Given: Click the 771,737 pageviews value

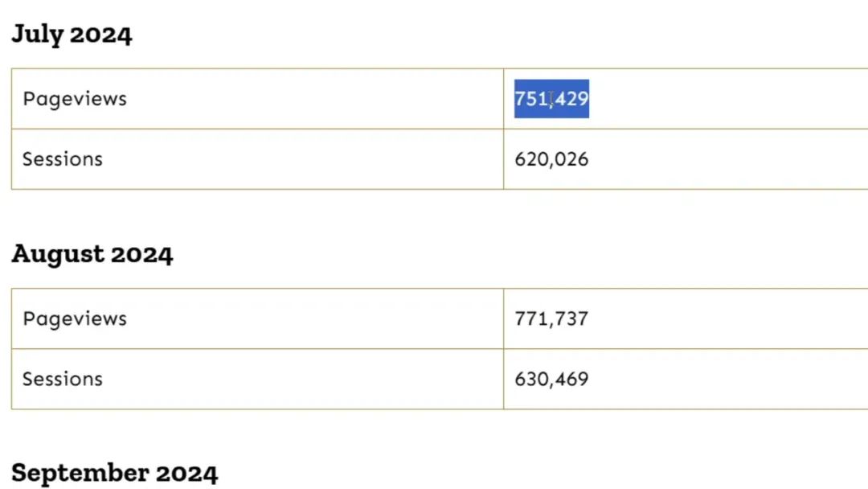Looking at the screenshot, I should coord(551,318).
